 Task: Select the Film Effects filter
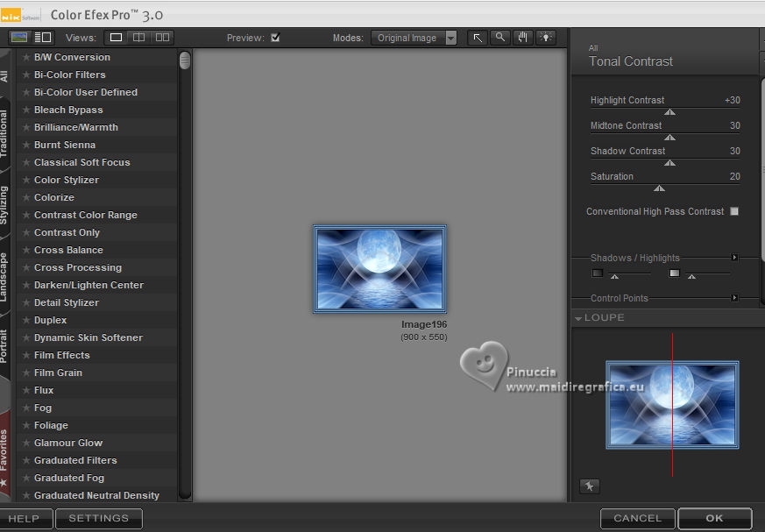62,355
